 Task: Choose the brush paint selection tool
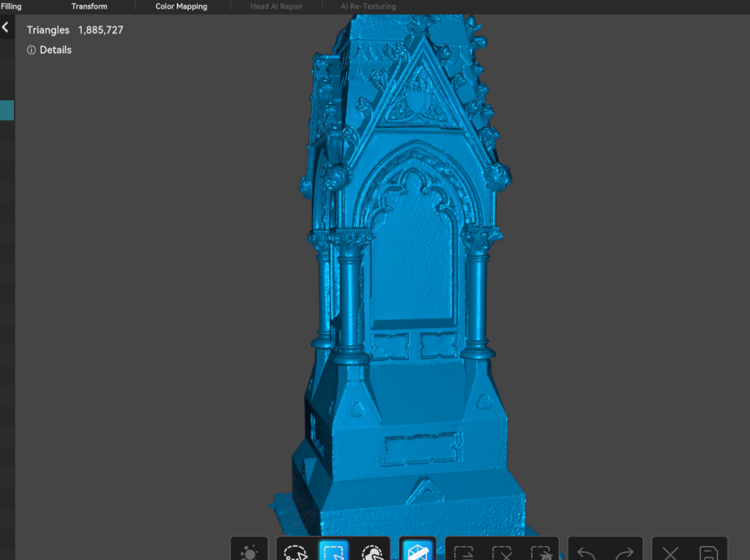pyautogui.click(x=372, y=552)
